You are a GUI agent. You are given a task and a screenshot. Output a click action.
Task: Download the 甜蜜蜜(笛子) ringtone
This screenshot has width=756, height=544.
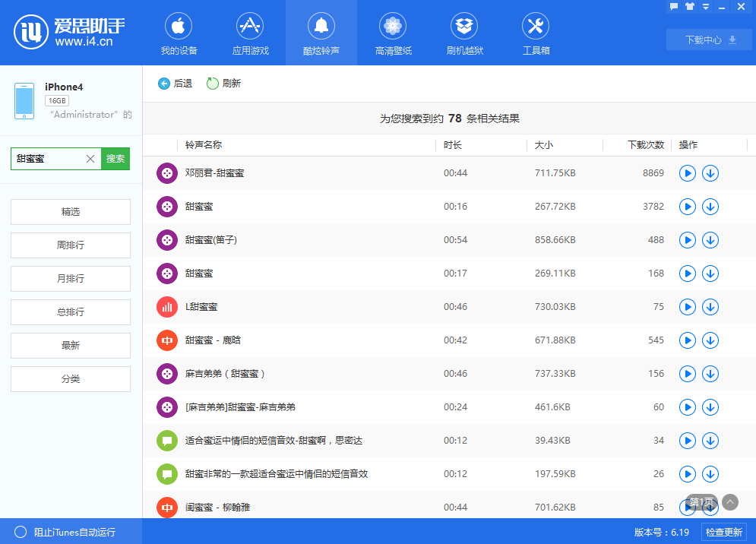[710, 240]
